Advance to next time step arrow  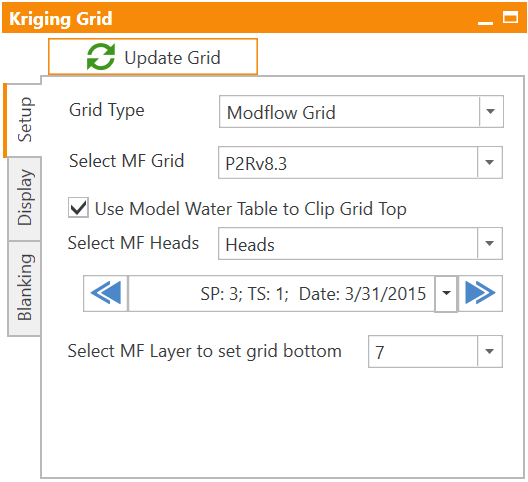click(480, 293)
